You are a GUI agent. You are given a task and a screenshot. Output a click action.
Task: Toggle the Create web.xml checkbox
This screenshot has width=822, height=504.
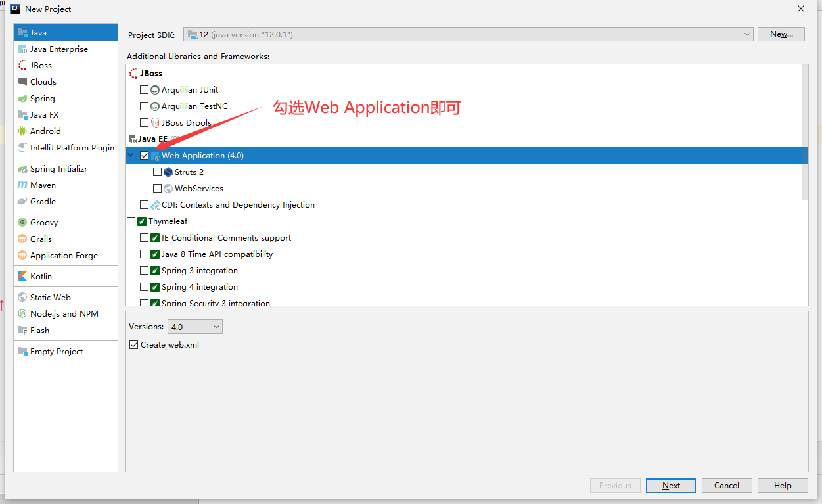pyautogui.click(x=134, y=345)
